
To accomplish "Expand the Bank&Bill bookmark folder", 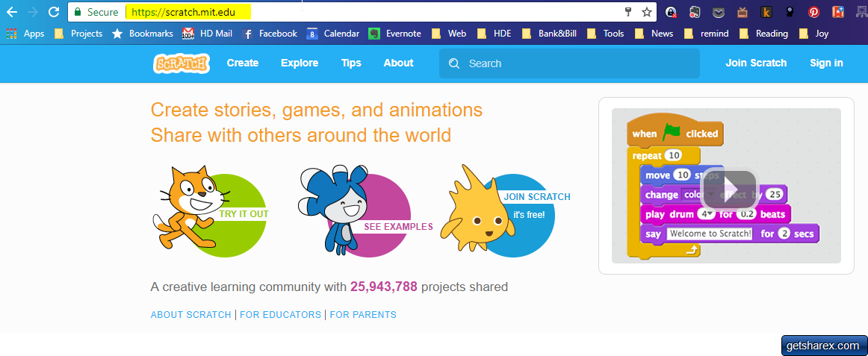I will point(549,34).
